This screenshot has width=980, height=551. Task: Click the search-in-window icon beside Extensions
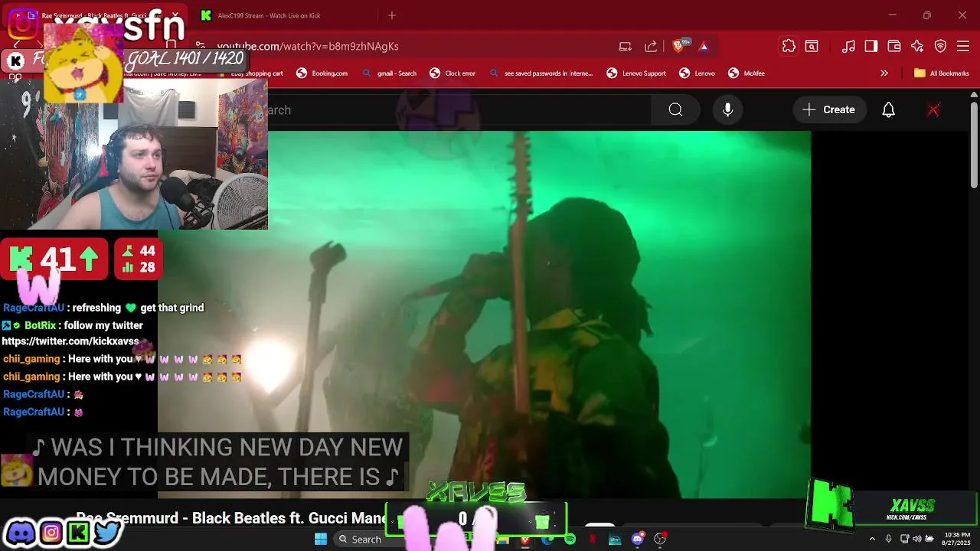coord(812,47)
